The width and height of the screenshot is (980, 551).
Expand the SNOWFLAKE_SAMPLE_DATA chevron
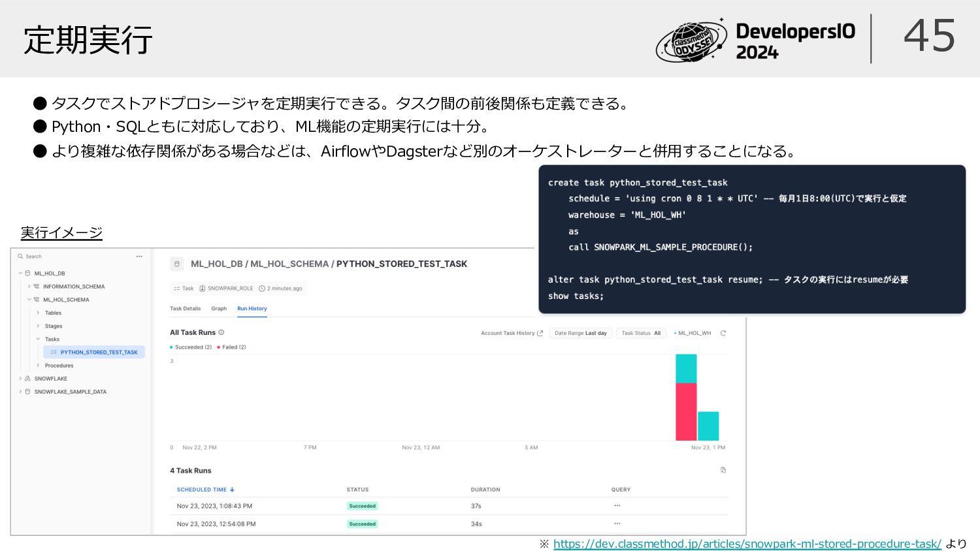tap(20, 392)
